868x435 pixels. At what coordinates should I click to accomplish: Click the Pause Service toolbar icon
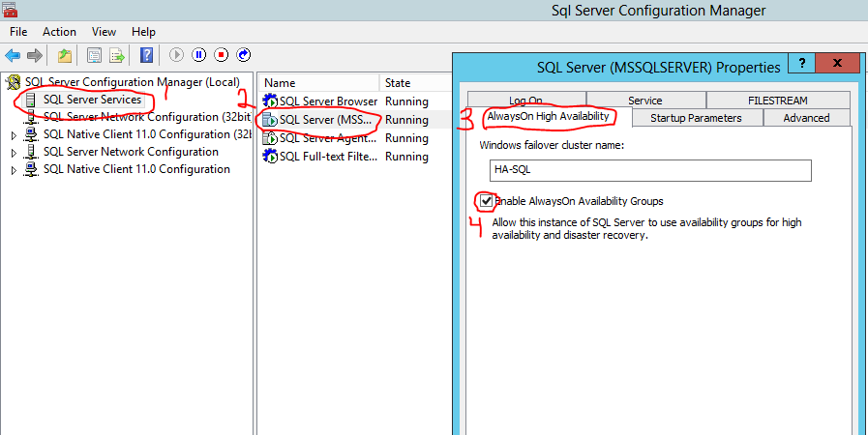pyautogui.click(x=198, y=55)
